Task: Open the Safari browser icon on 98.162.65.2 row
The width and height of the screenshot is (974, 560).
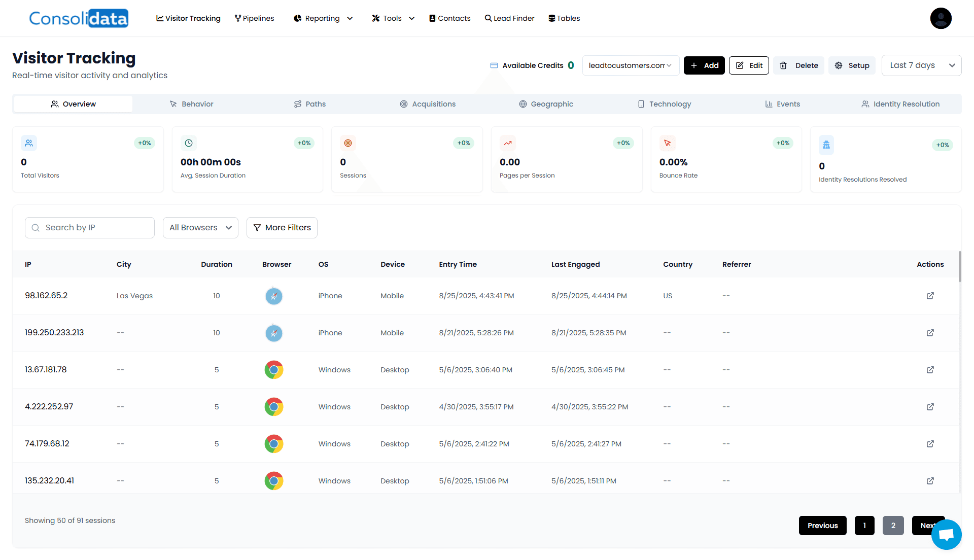Action: click(x=274, y=296)
